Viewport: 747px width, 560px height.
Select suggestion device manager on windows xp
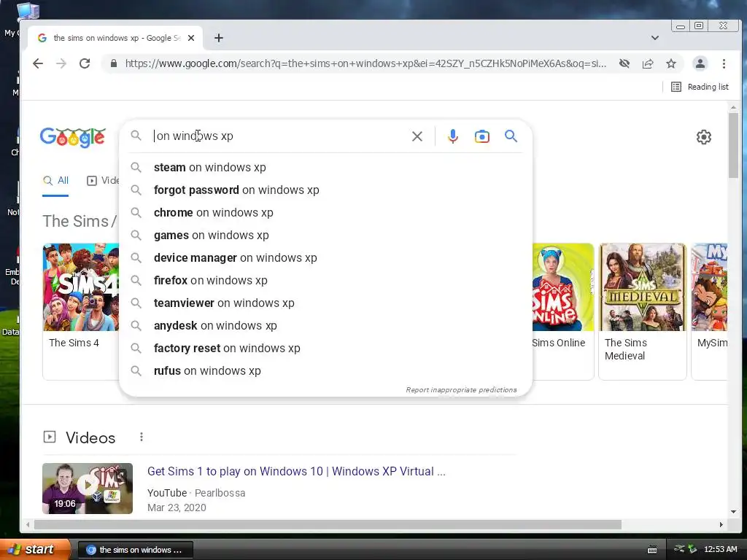point(325,257)
